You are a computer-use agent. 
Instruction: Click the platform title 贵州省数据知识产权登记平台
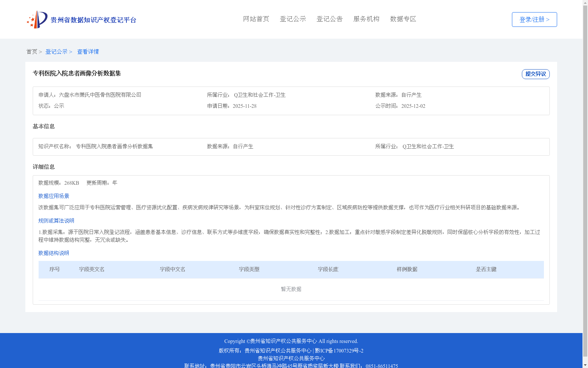pos(93,20)
